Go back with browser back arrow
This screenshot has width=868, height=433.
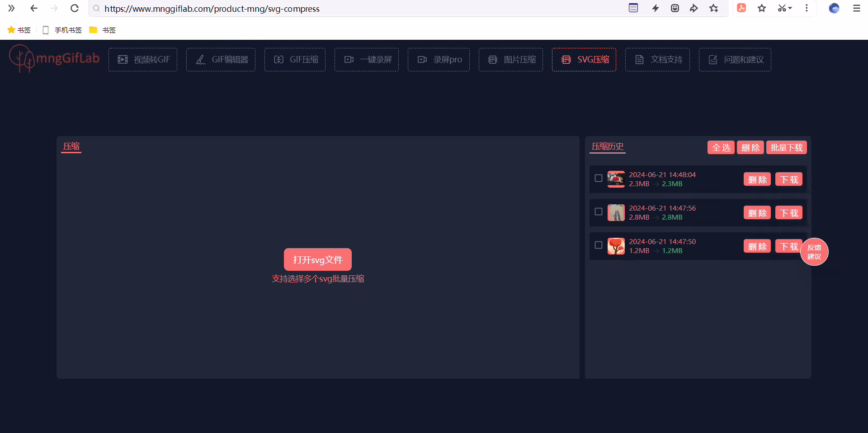[34, 8]
